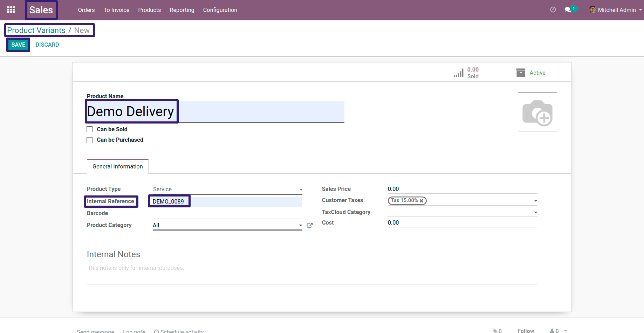Click the SAVE button

[x=18, y=45]
